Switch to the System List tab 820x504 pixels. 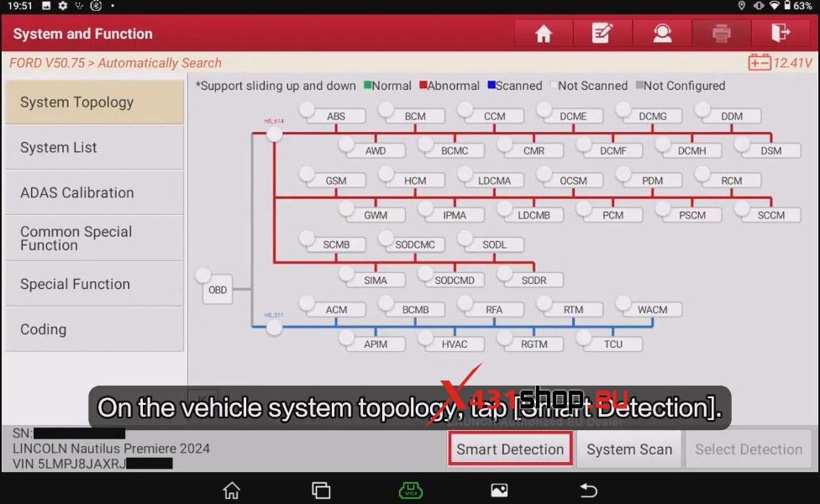pos(95,148)
